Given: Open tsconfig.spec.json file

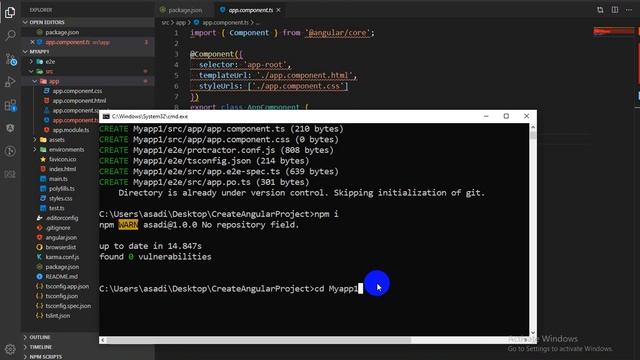Looking at the screenshot, I should [x=68, y=306].
